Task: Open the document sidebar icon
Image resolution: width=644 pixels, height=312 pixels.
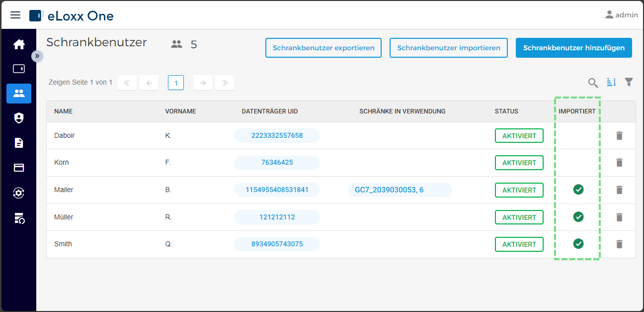Action: click(x=19, y=143)
